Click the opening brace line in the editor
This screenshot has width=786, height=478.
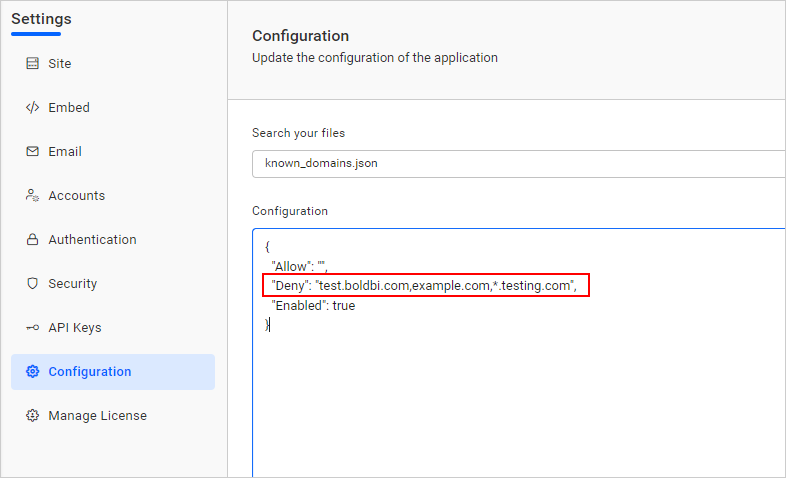point(267,247)
